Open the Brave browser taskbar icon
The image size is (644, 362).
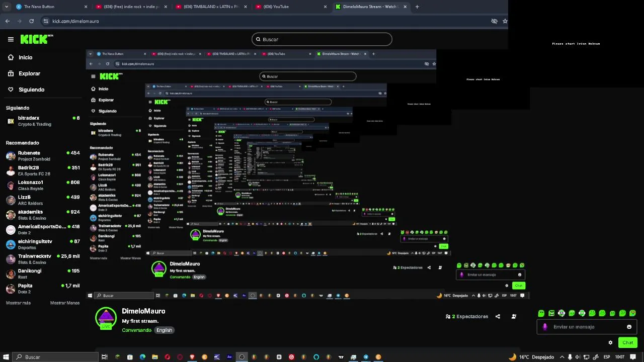click(x=192, y=357)
